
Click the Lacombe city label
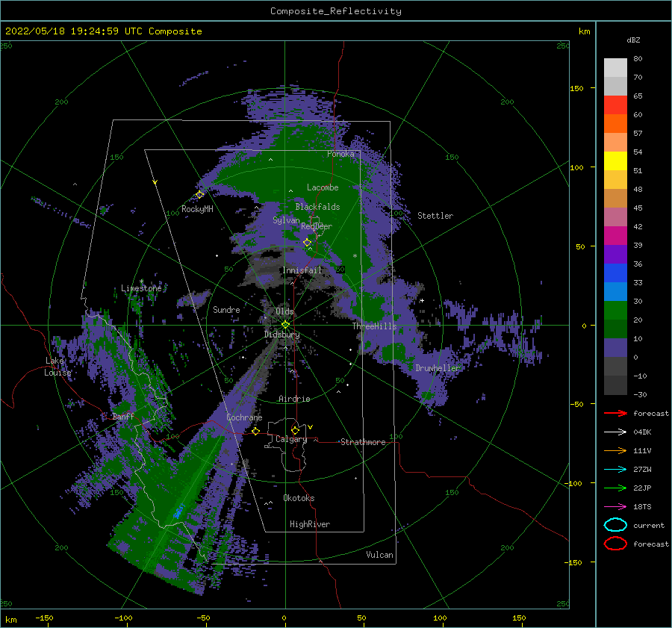pos(323,187)
